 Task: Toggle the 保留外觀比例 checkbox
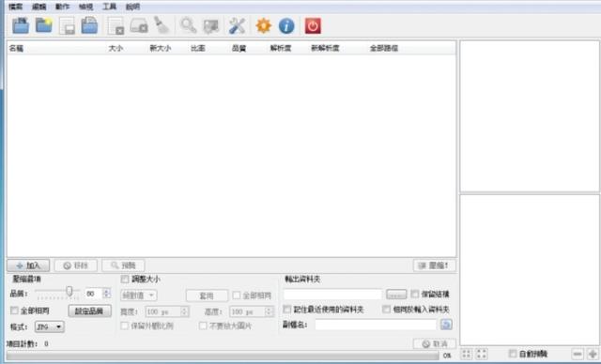tap(125, 326)
